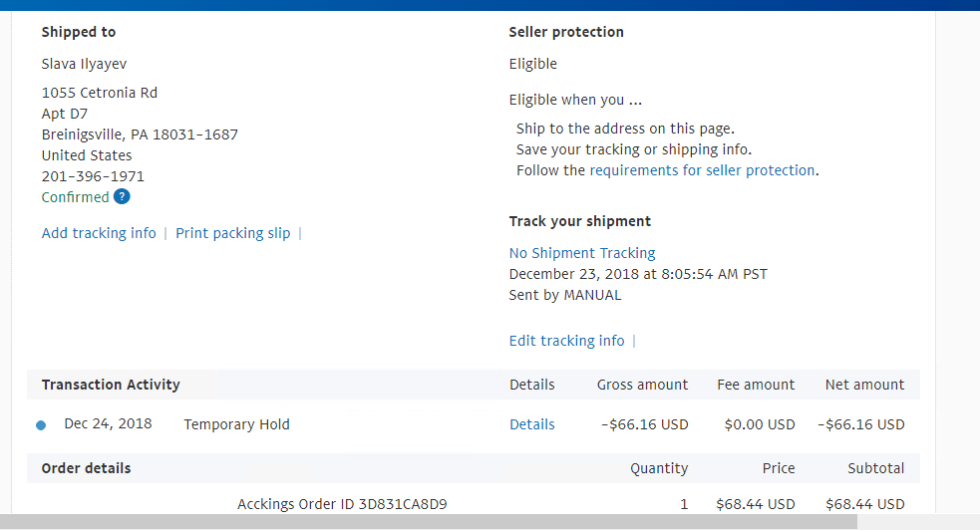Image resolution: width=980 pixels, height=530 pixels.
Task: Click No Shipment Tracking link
Action: [582, 253]
